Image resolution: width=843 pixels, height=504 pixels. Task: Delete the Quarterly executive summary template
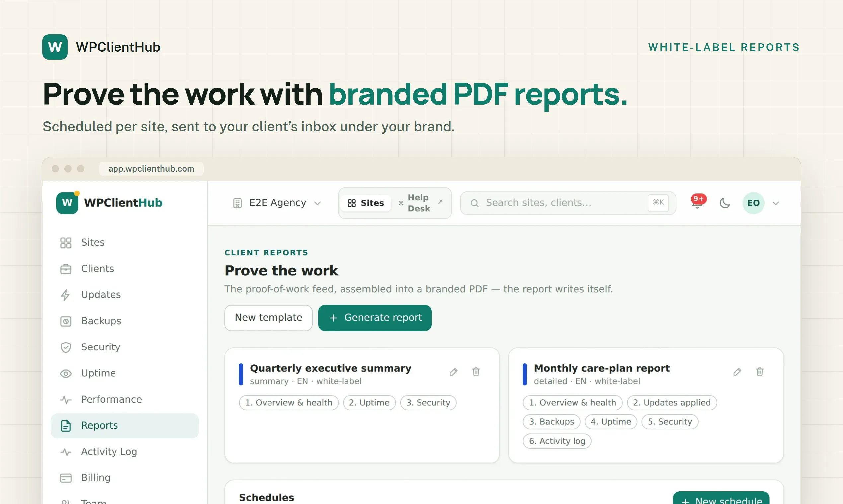click(476, 372)
